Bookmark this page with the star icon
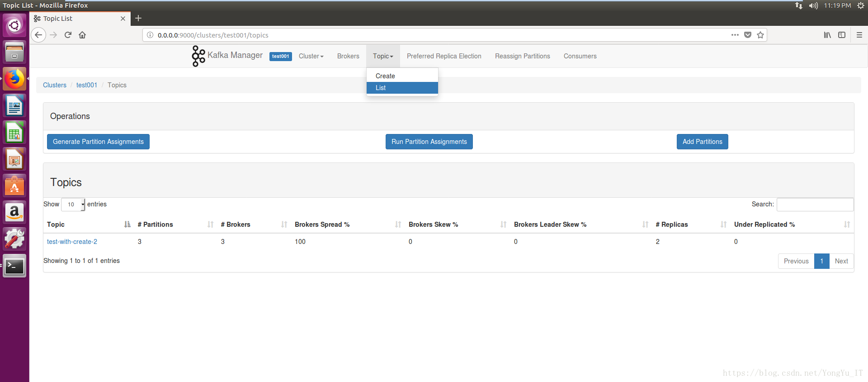Image resolution: width=868 pixels, height=382 pixels. click(x=760, y=35)
